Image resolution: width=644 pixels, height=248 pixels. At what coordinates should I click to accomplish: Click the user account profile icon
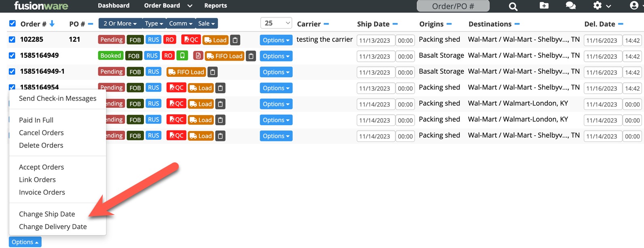634,5
